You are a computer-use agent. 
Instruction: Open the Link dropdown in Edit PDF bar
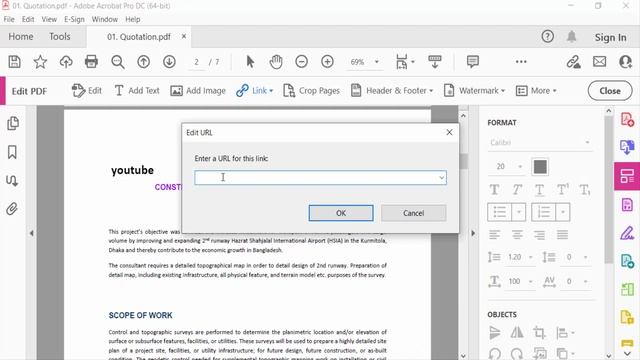coord(271,91)
